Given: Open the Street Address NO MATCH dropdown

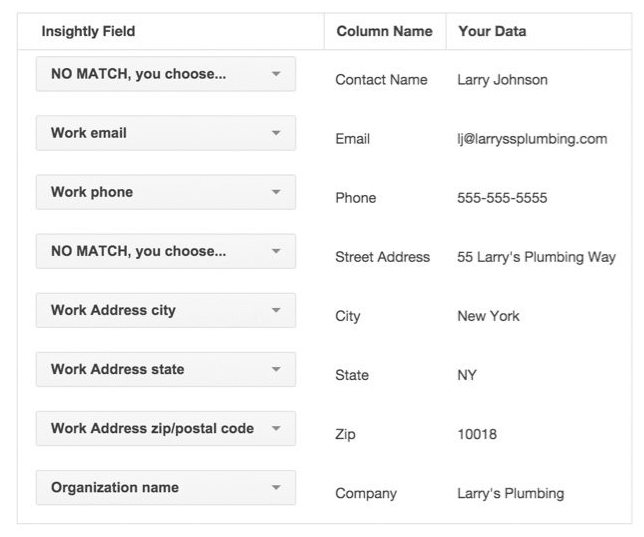Looking at the screenshot, I should pyautogui.click(x=166, y=251).
